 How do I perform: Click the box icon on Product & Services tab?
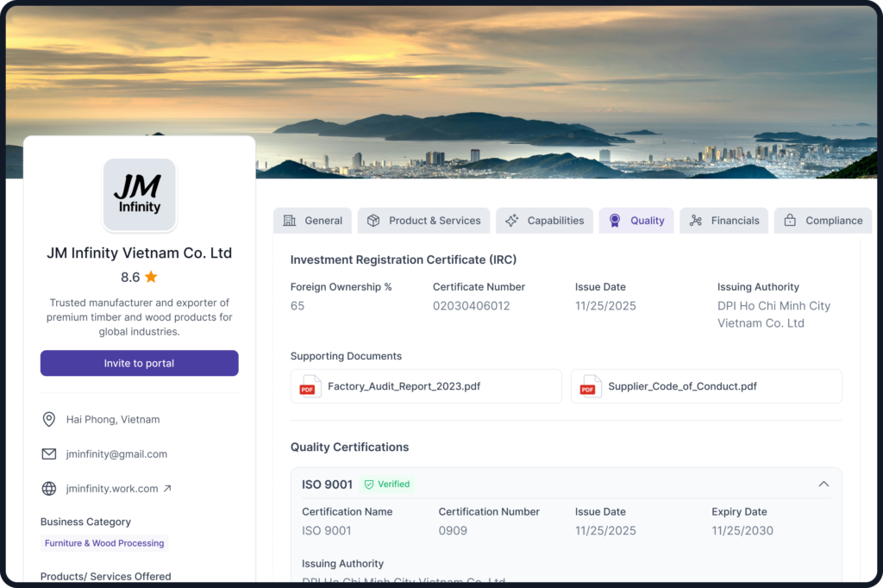[x=373, y=221]
